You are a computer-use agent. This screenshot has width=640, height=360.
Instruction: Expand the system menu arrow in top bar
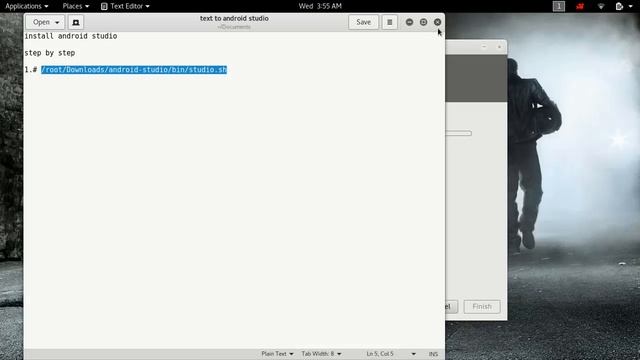click(631, 6)
